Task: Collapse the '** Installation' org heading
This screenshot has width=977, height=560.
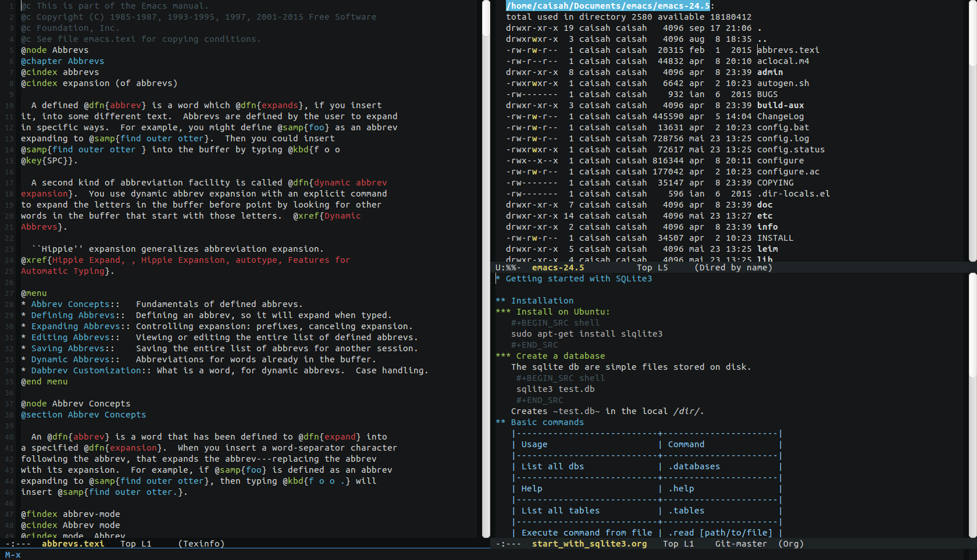Action: pos(534,301)
